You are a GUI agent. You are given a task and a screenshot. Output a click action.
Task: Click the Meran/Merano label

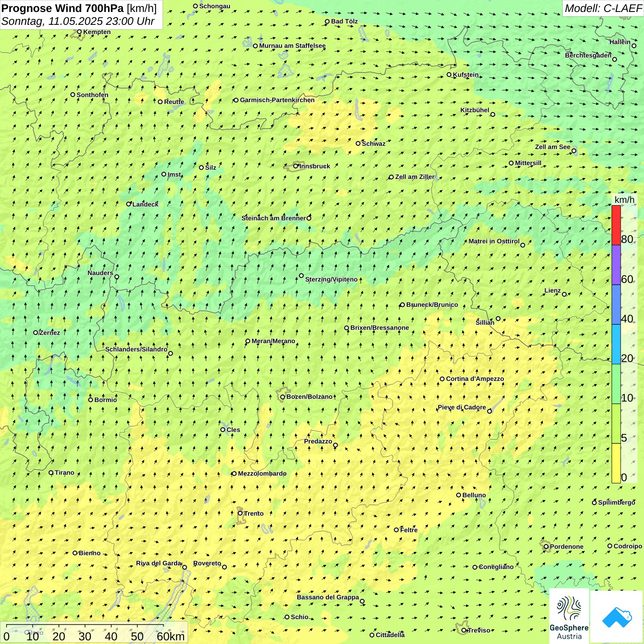273,341
